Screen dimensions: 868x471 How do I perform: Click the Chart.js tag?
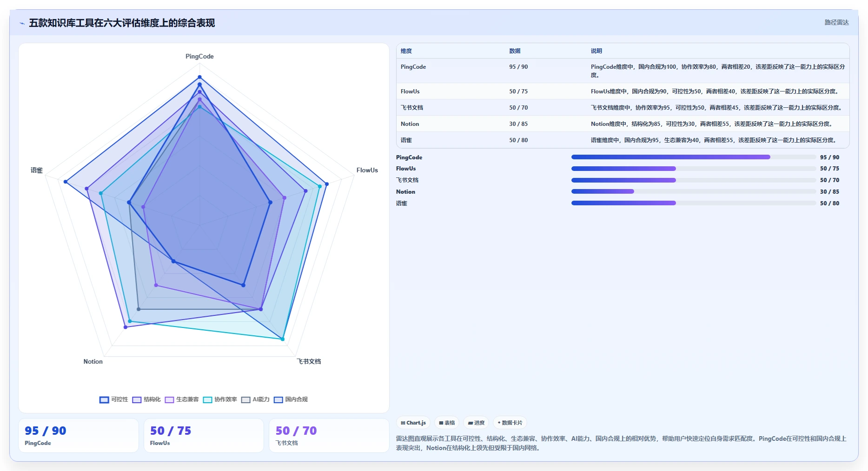click(413, 423)
